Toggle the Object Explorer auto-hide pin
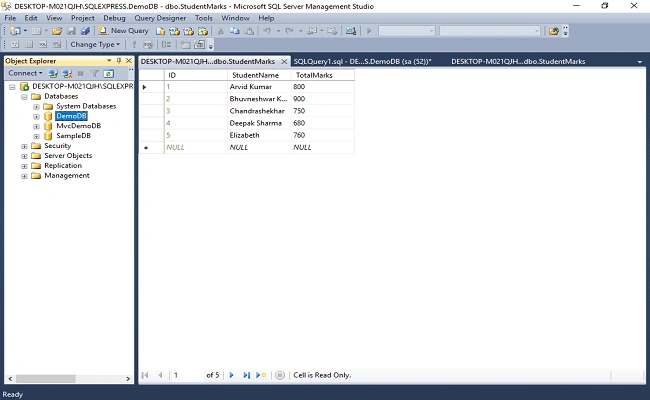 coord(119,61)
